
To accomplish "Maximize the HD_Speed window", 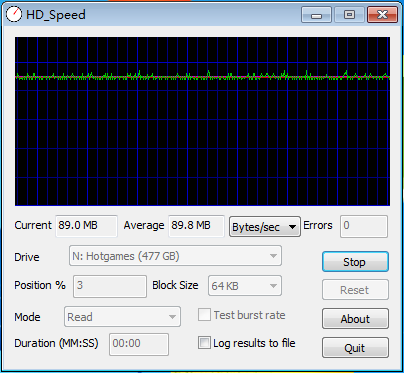I will pos(349,15).
